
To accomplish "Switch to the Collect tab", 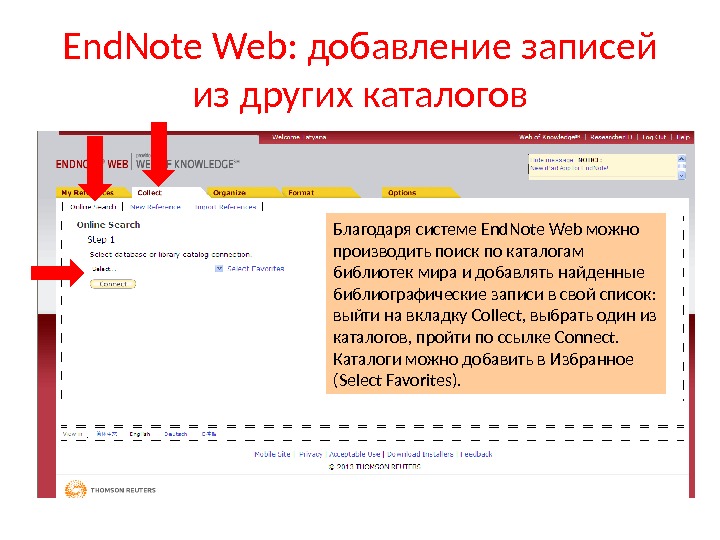I will pyautogui.click(x=150, y=192).
